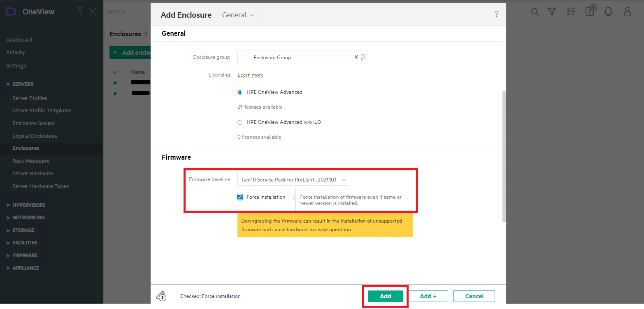The width and height of the screenshot is (644, 309).
Task: Click the Add + button
Action: [428, 296]
